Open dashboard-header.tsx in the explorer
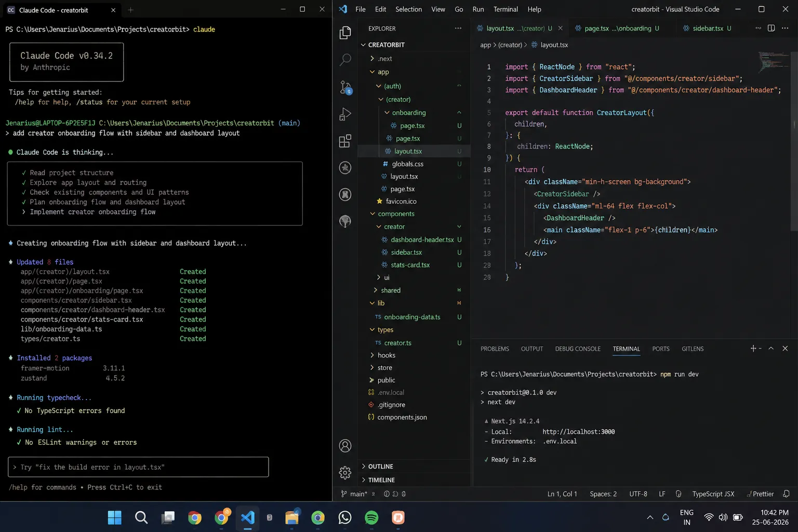 point(422,240)
